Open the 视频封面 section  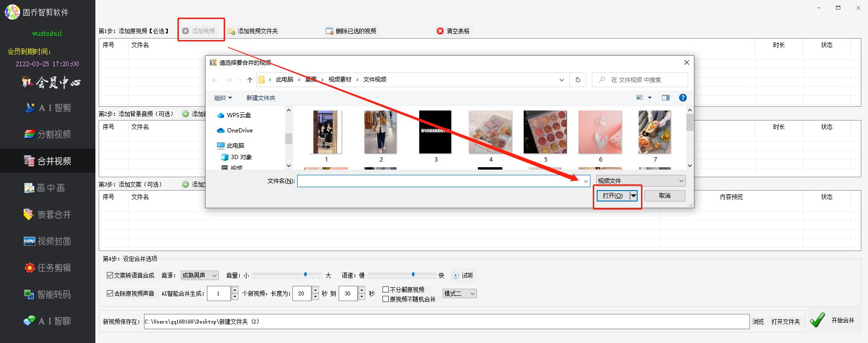point(48,241)
